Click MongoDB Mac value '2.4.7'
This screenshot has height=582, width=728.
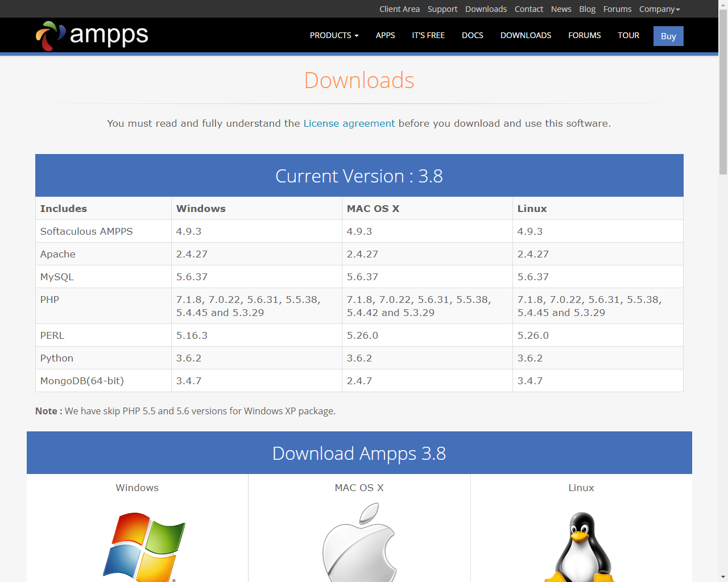[359, 381]
